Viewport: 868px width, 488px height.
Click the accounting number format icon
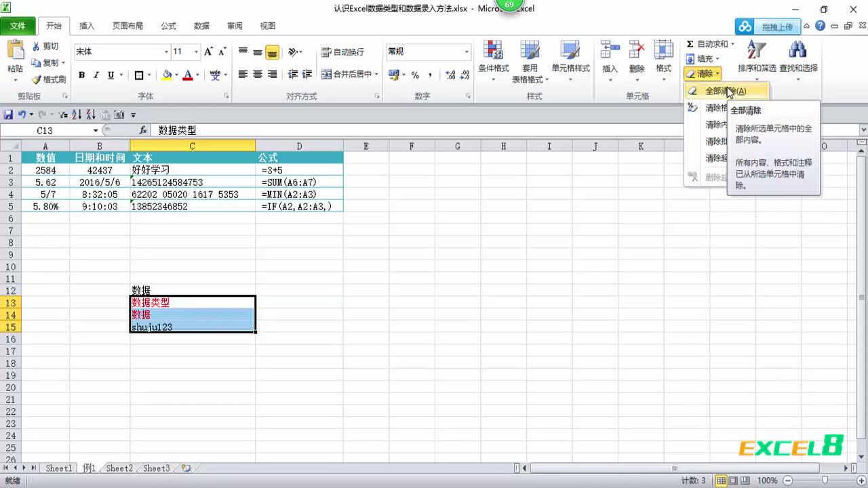pos(393,75)
